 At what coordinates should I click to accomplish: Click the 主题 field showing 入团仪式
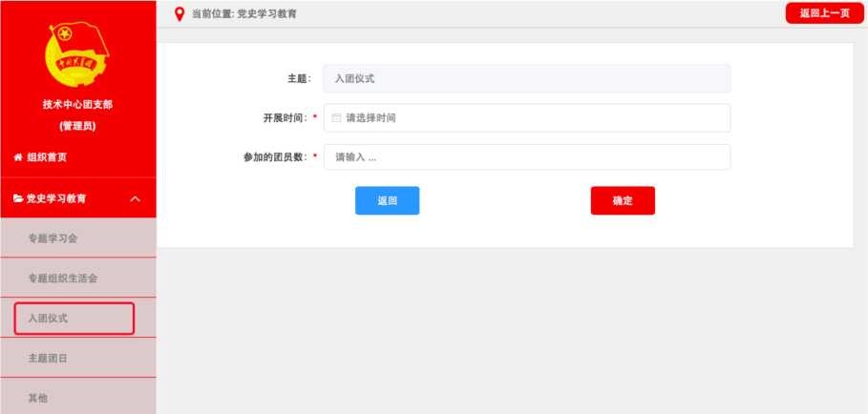coord(526,78)
